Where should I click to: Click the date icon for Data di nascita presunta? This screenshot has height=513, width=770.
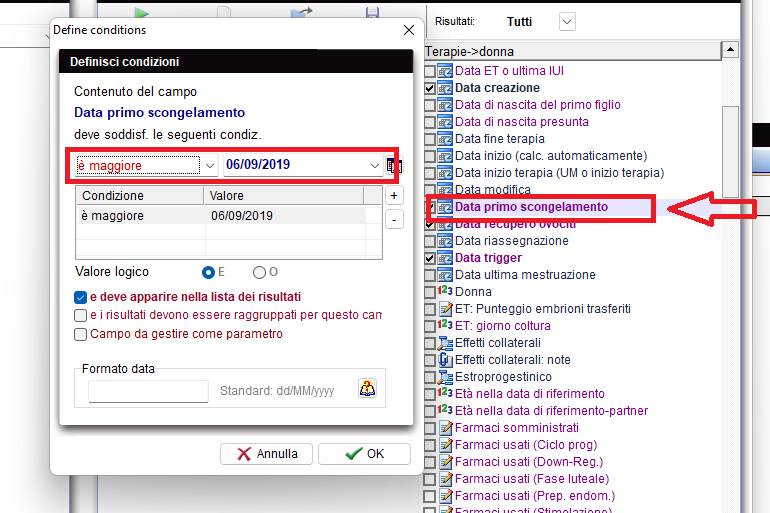[x=445, y=122]
